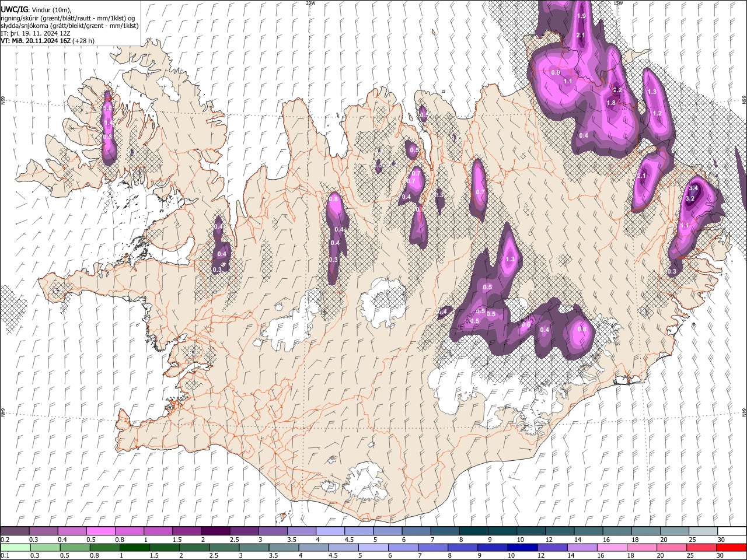Select top-row legend swatch labeled 0.2
The width and height of the screenshot is (747, 560).
pos(15,531)
